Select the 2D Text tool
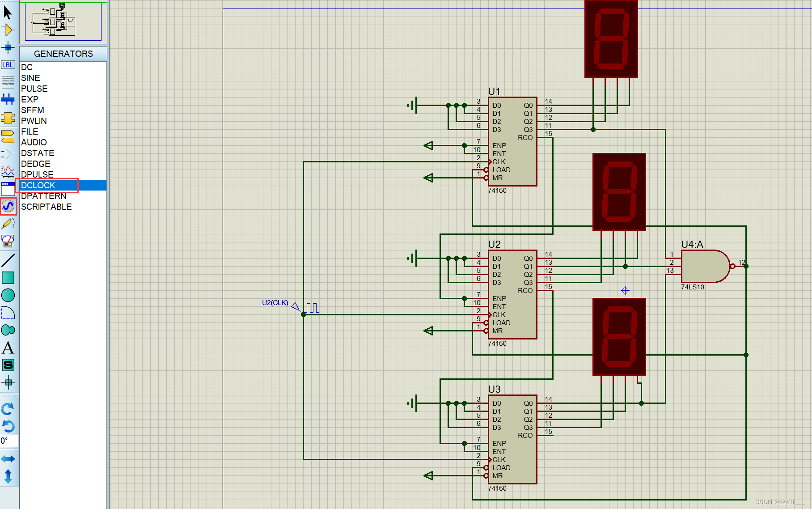This screenshot has width=812, height=509. 8,348
